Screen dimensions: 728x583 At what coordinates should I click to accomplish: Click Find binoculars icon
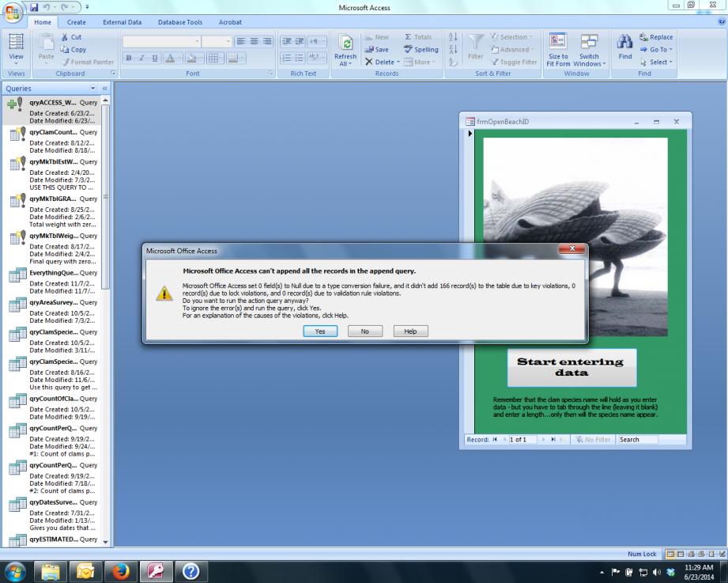pyautogui.click(x=625, y=47)
